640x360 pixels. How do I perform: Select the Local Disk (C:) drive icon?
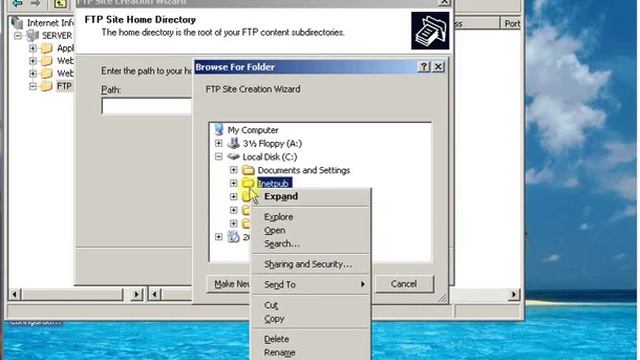click(x=233, y=156)
